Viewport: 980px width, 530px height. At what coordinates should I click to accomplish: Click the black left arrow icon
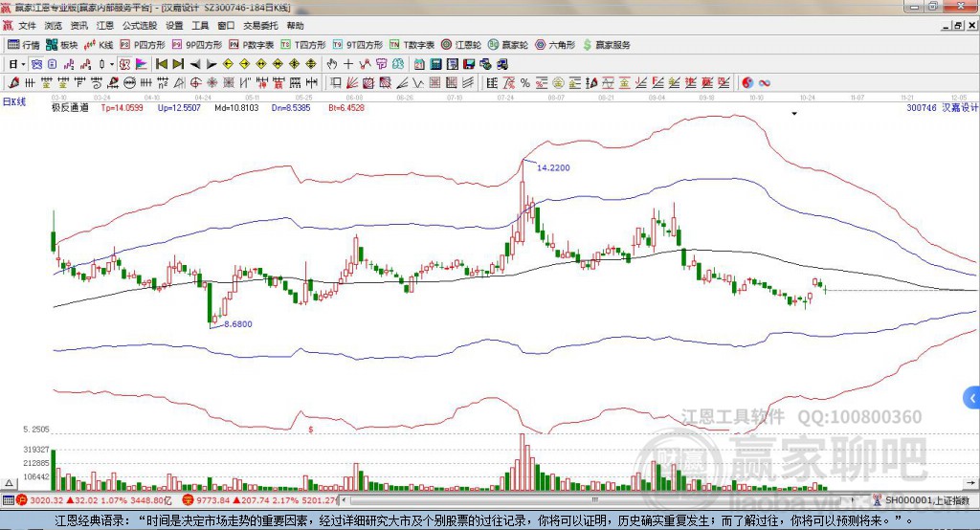coord(195,64)
